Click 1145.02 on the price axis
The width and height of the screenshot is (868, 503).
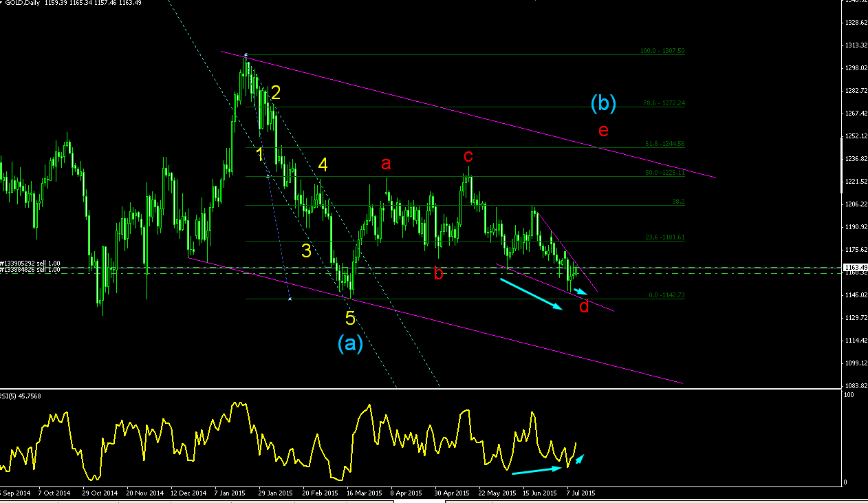click(x=855, y=295)
